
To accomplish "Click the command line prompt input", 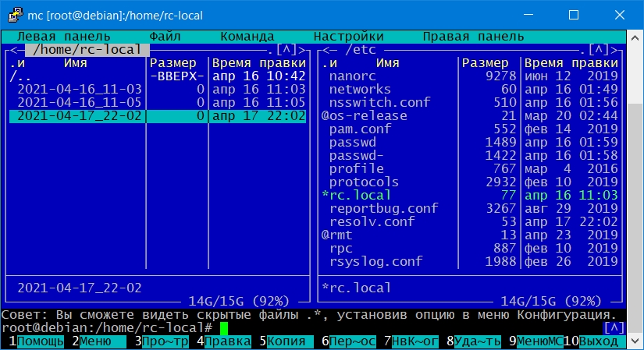I will pos(223,328).
